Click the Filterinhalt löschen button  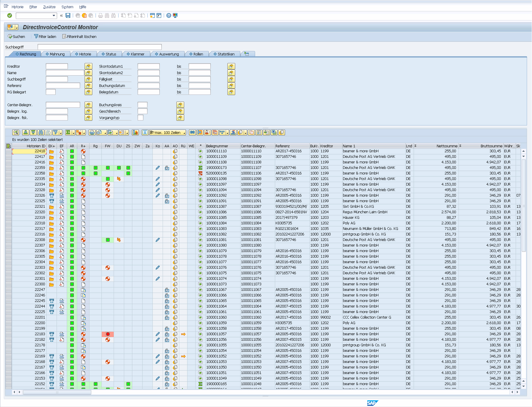pos(79,36)
